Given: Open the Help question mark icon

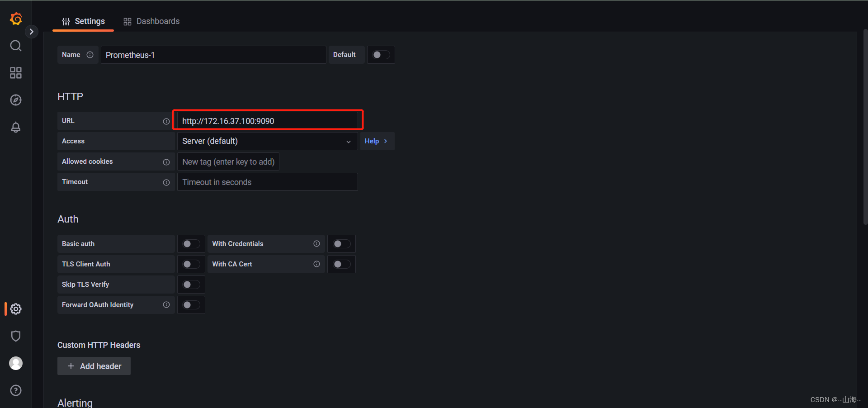Looking at the screenshot, I should pyautogui.click(x=16, y=390).
